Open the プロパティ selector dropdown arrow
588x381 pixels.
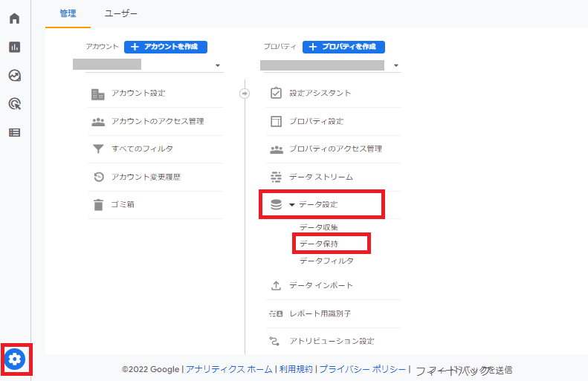pos(396,65)
